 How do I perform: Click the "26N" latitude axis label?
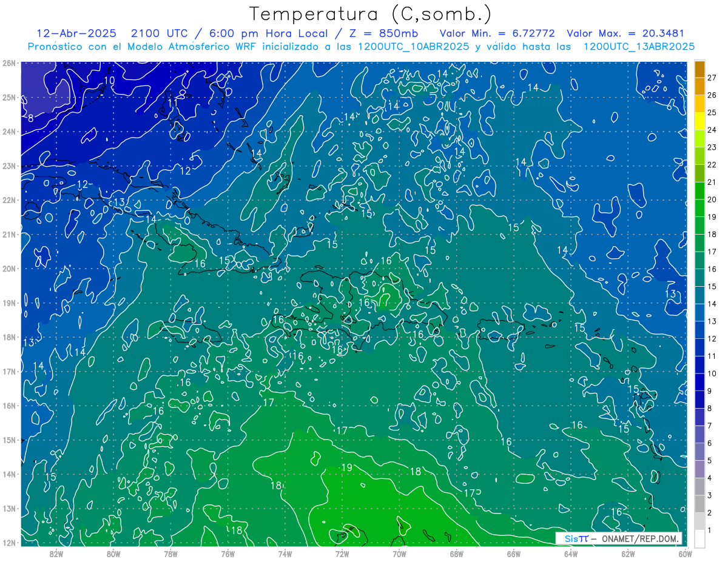tap(9, 63)
